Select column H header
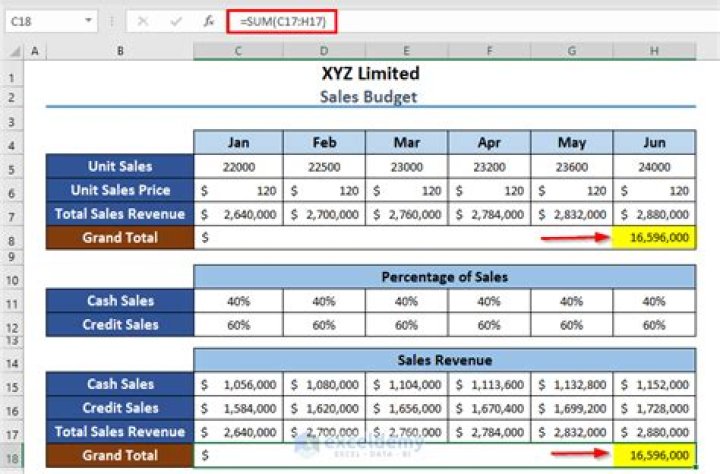 pyautogui.click(x=654, y=51)
